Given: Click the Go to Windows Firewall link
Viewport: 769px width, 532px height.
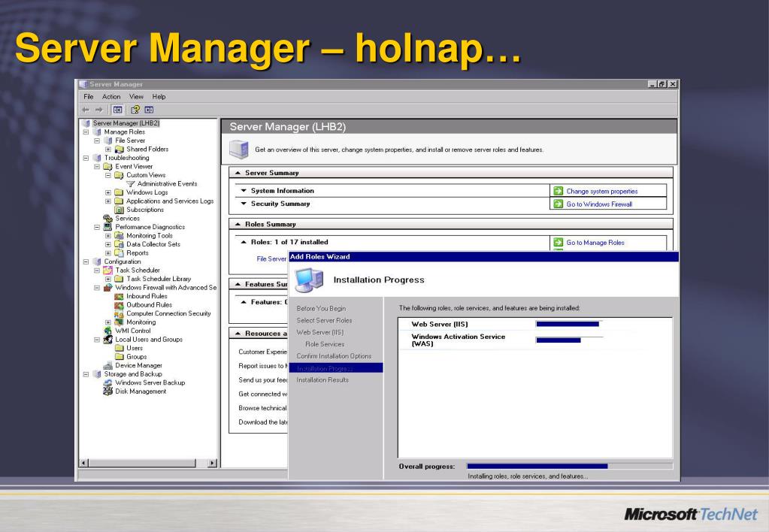Looking at the screenshot, I should [x=599, y=204].
